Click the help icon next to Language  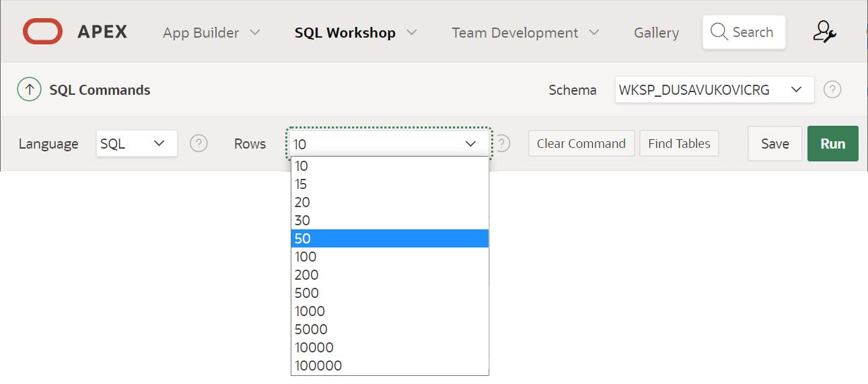point(198,143)
